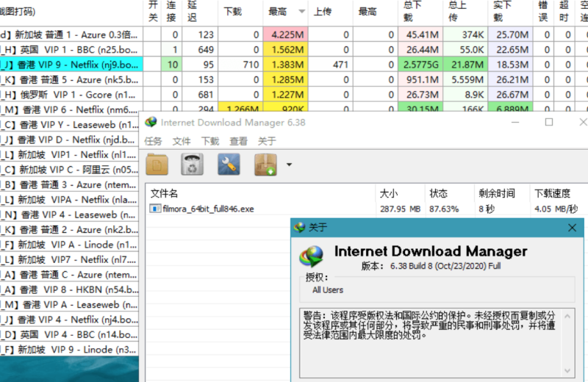Select 香港 普通 2 - Azure (nk2 row

[x=69, y=229]
